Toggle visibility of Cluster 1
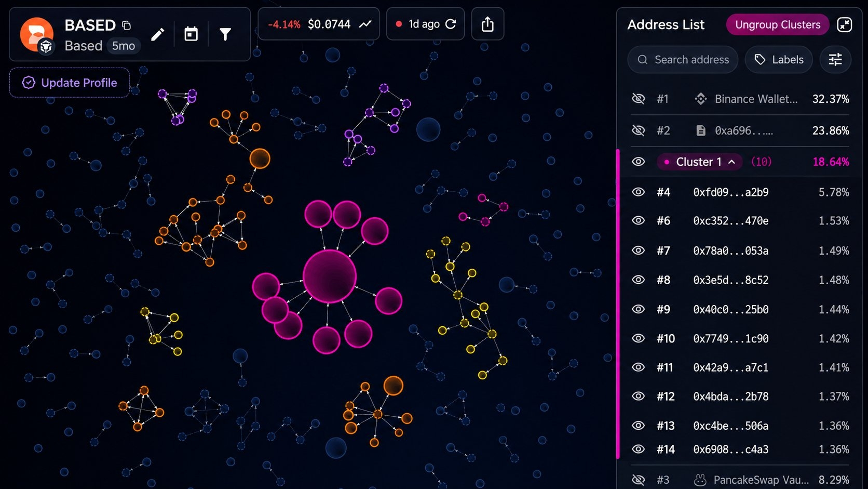Viewport: 868px width, 489px height. pos(638,162)
